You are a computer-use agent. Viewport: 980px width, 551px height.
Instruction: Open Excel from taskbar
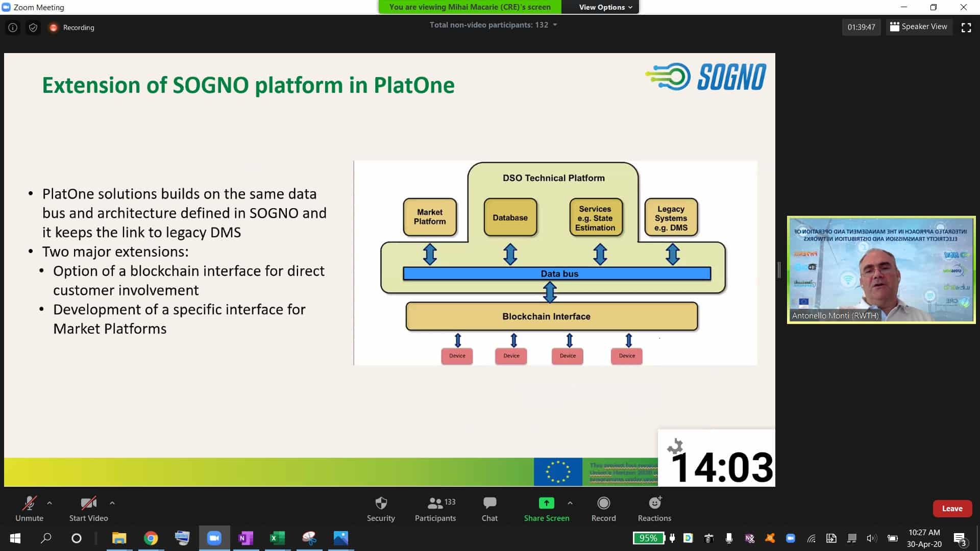click(x=277, y=538)
